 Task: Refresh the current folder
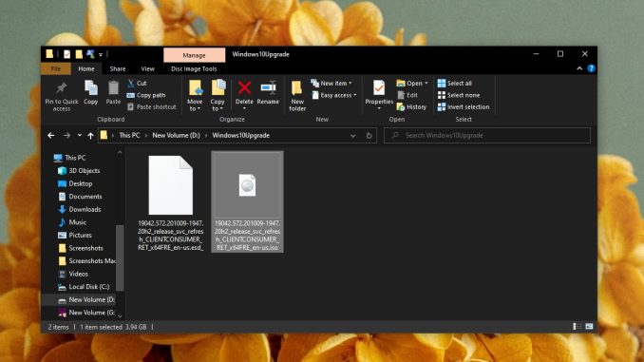(369, 136)
